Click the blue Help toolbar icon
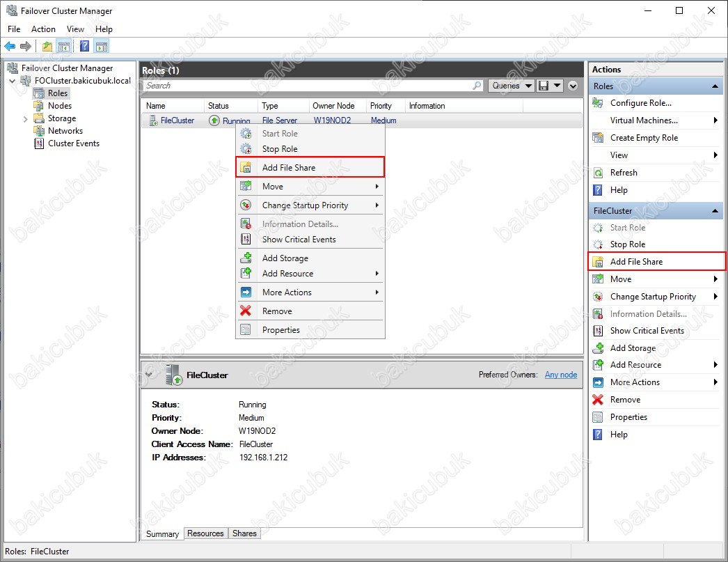Viewport: 728px width, 562px height. pyautogui.click(x=84, y=47)
